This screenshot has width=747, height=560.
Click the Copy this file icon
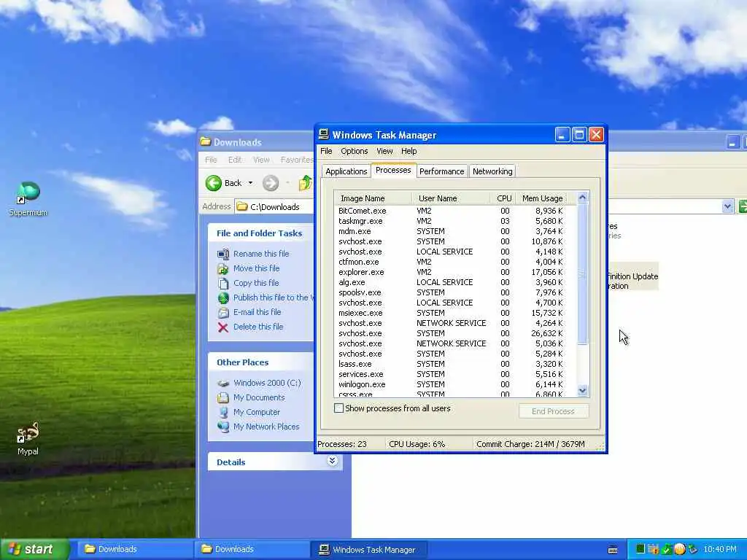pos(223,284)
